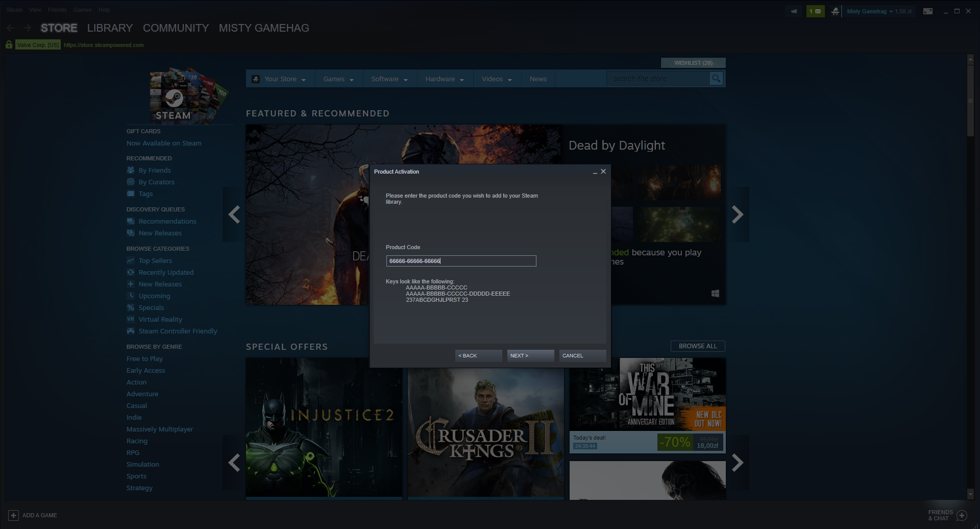980x529 pixels.
Task: Open the Hardware dropdown
Action: click(445, 79)
